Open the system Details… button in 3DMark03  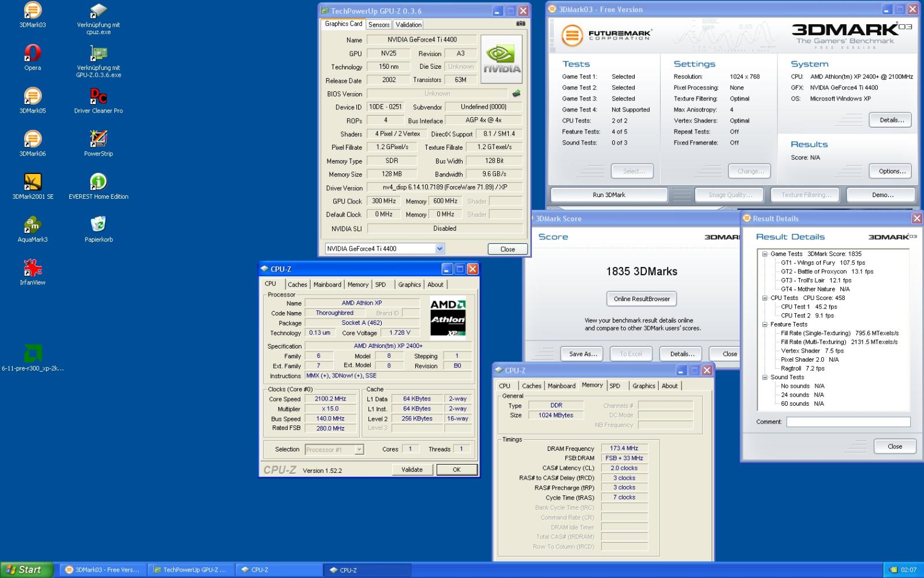(x=891, y=120)
